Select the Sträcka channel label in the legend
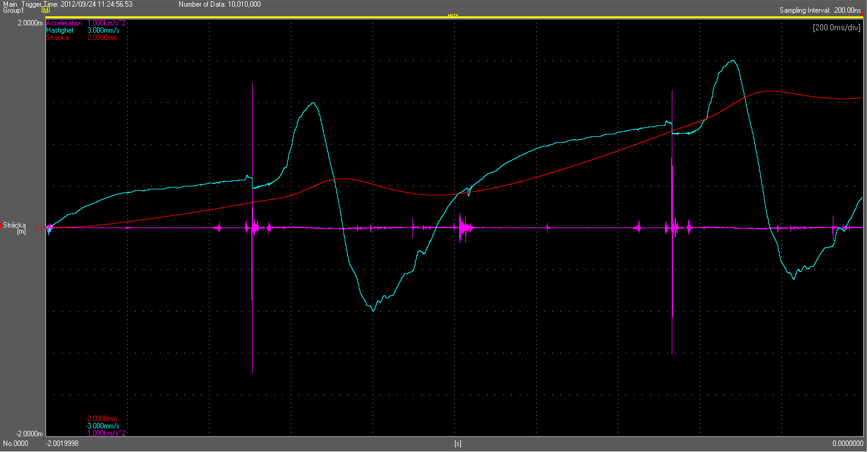Viewport: 868px width, 452px height. point(58,38)
